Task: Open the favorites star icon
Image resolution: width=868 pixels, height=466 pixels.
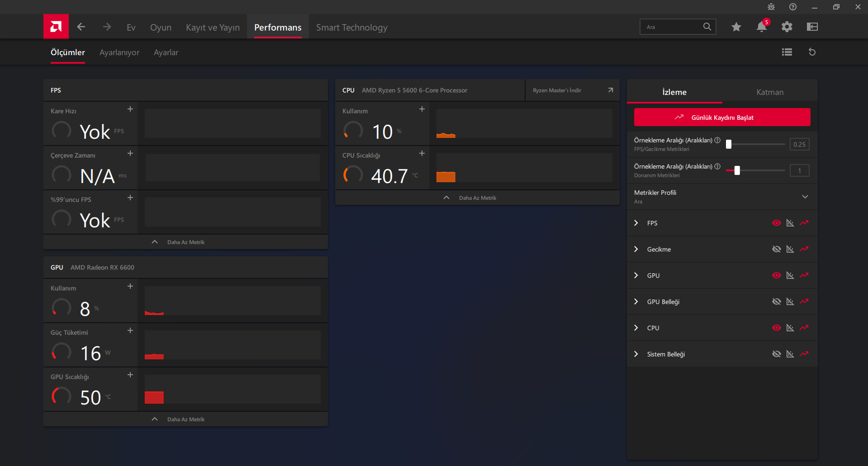Action: coord(736,27)
